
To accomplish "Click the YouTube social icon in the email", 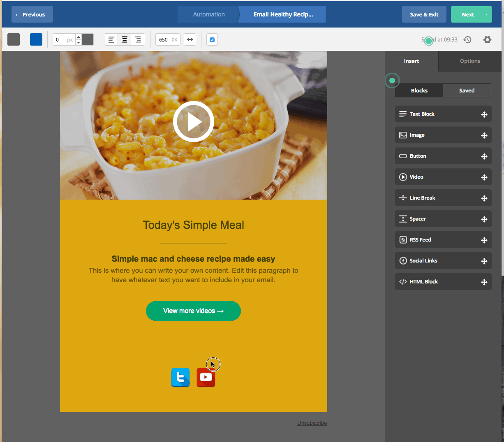I will [x=206, y=377].
